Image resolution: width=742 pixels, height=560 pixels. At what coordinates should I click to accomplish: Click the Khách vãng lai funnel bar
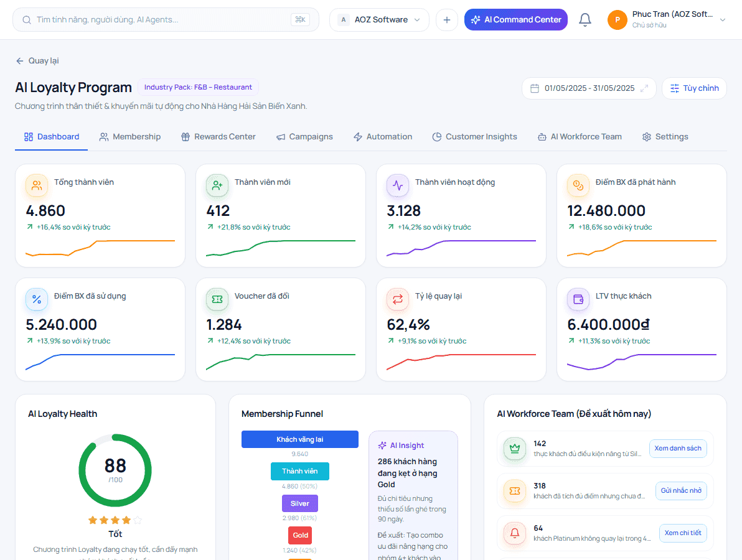tap(300, 439)
